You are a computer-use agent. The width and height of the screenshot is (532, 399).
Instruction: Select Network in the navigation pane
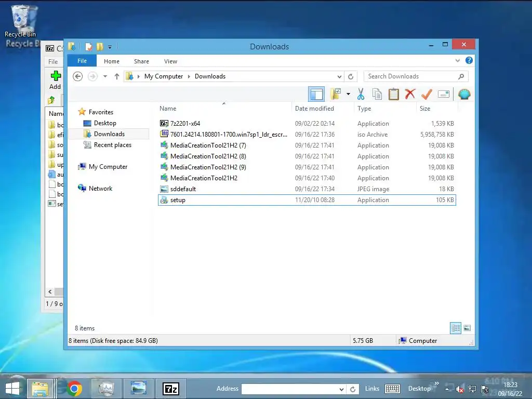point(100,188)
